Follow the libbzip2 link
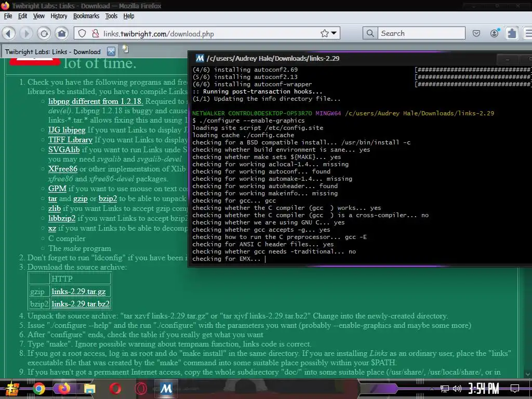The height and width of the screenshot is (399, 532). (x=62, y=218)
